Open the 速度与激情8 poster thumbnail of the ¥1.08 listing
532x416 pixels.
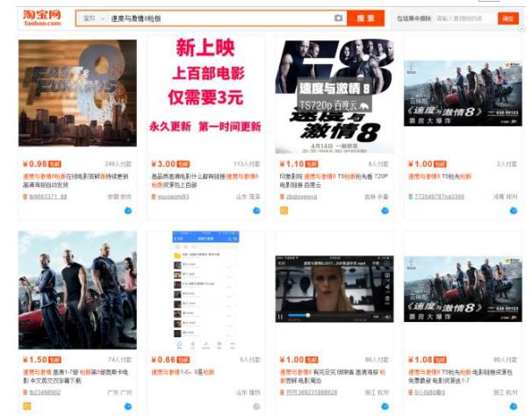(463, 289)
